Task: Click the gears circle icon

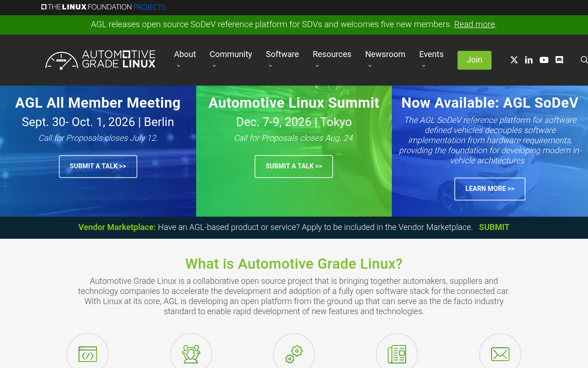Action: coord(294,354)
